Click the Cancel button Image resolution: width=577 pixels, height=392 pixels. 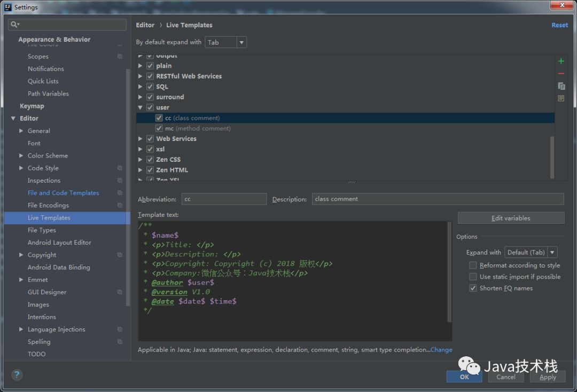(506, 377)
